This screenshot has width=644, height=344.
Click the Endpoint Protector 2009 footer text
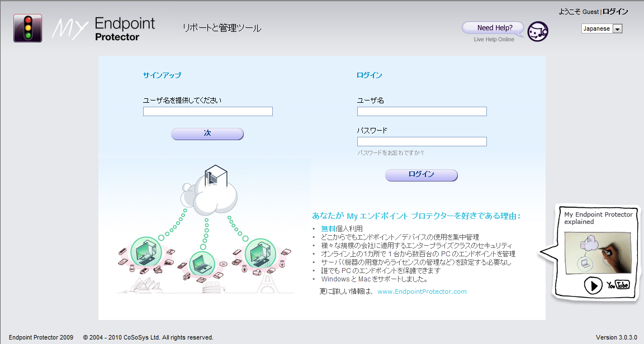(x=41, y=337)
